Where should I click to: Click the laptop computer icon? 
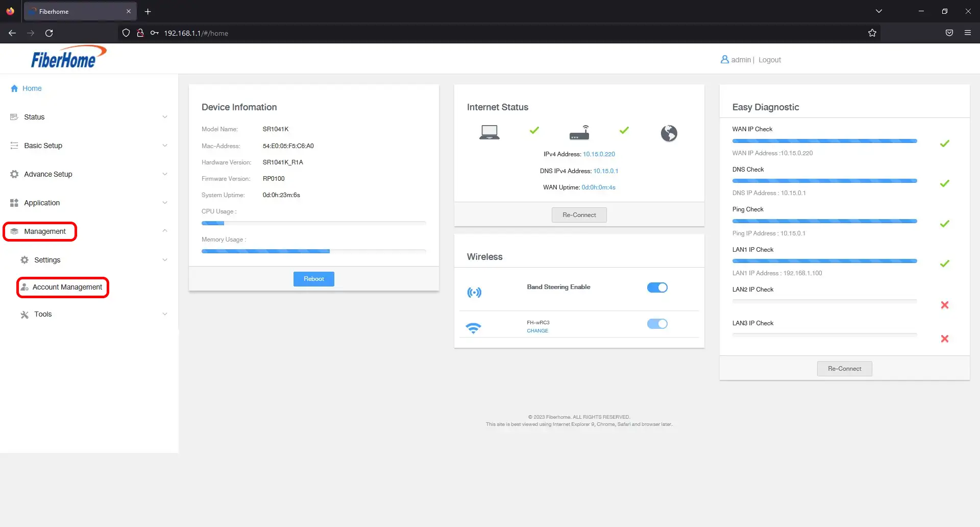pos(489,133)
